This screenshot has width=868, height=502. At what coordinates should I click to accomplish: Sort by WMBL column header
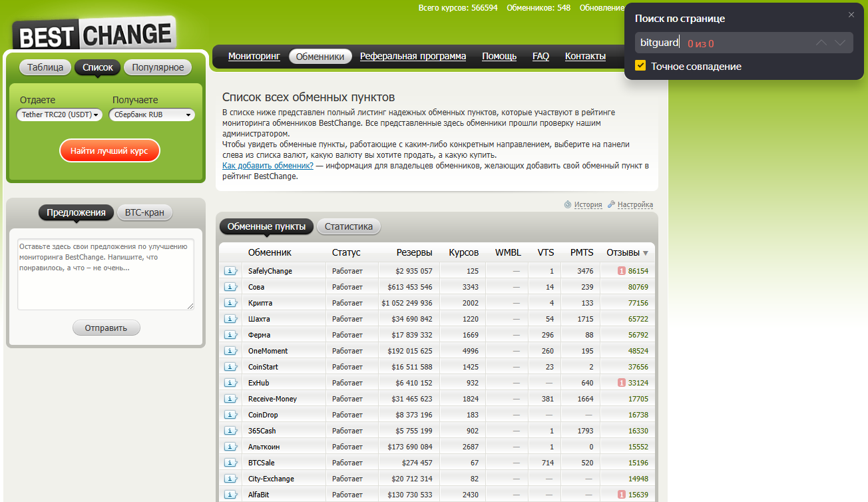508,252
